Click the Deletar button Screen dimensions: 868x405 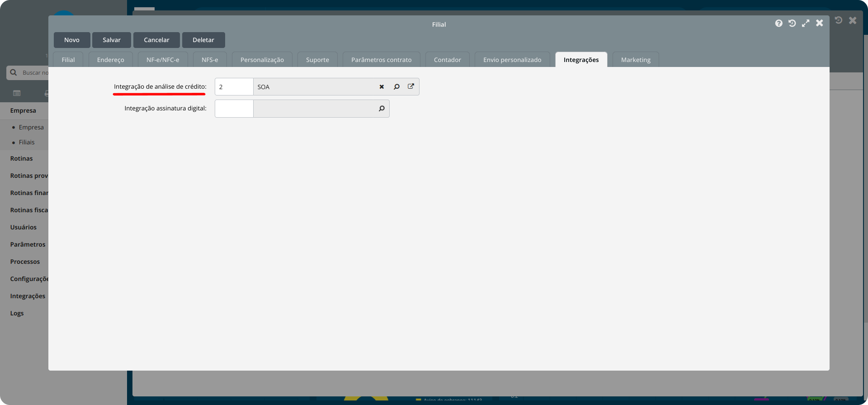click(203, 40)
